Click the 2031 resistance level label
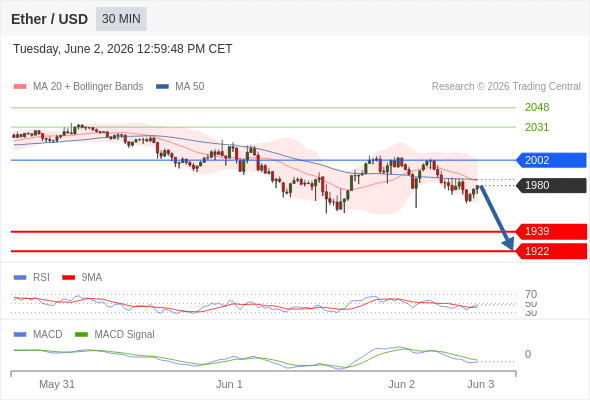 click(x=537, y=127)
